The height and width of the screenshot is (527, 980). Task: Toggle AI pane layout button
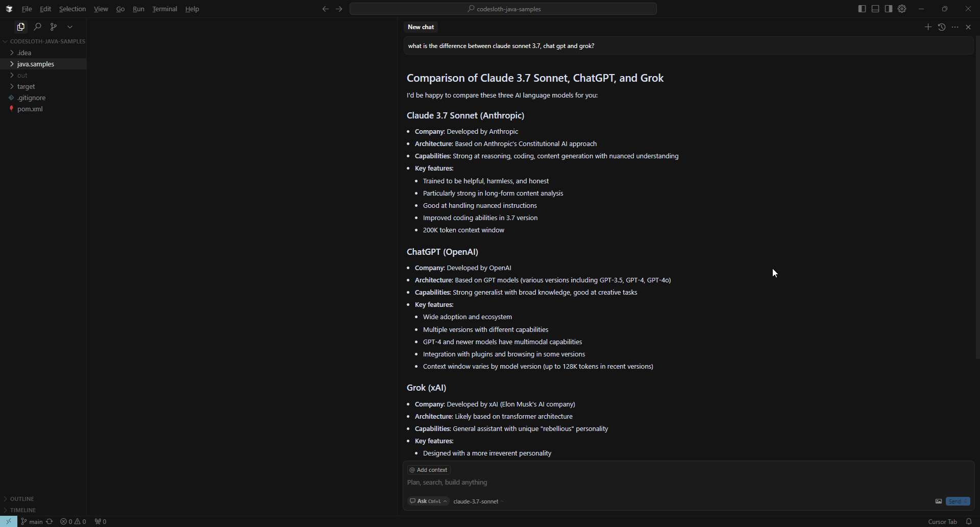point(889,9)
